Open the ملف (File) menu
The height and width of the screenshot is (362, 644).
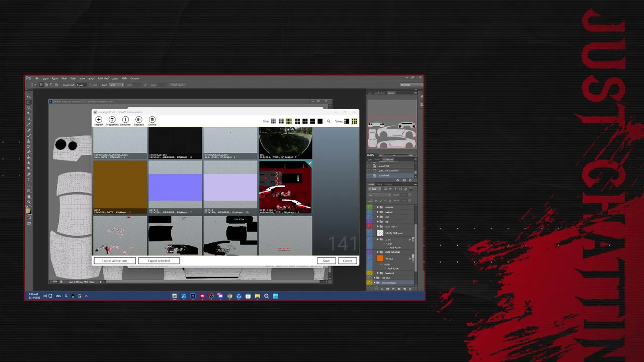[37, 78]
